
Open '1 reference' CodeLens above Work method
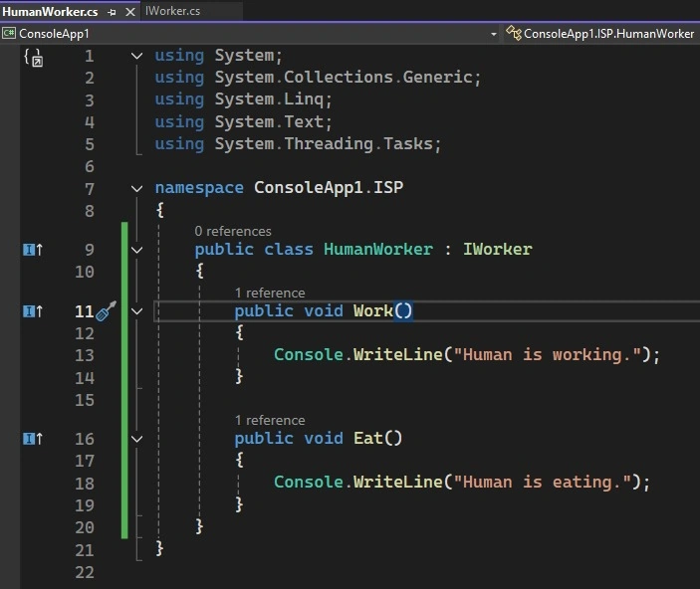[270, 293]
